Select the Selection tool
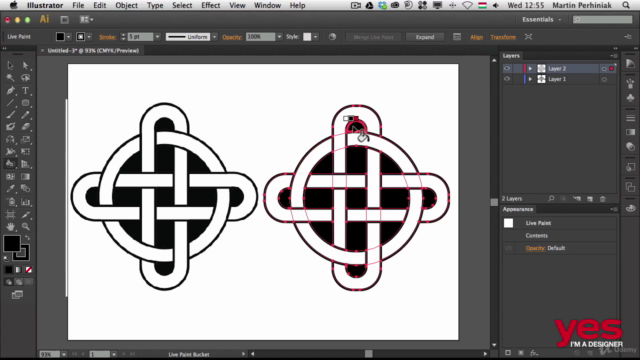 click(x=10, y=65)
